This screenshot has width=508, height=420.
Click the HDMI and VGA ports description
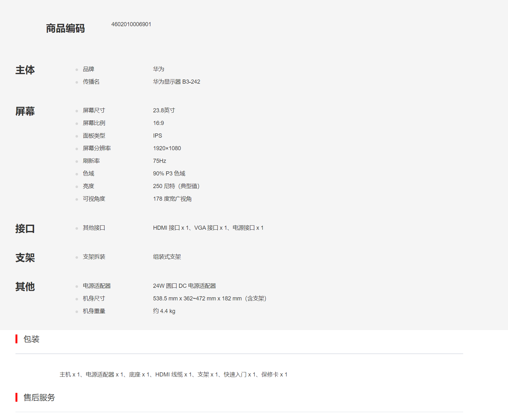[x=208, y=228]
